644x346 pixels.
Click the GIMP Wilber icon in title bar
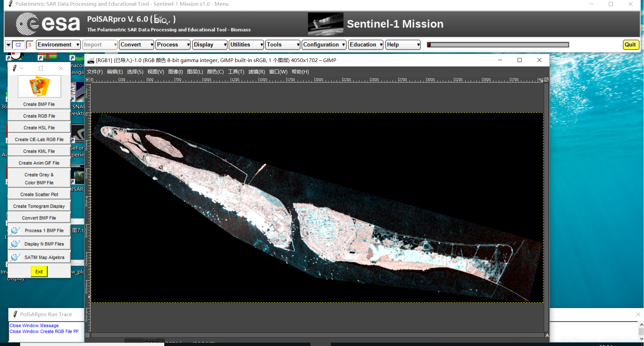(x=91, y=60)
